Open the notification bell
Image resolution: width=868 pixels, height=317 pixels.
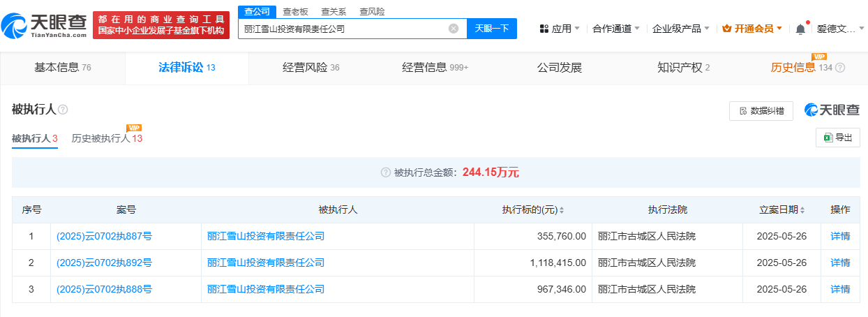coord(800,29)
